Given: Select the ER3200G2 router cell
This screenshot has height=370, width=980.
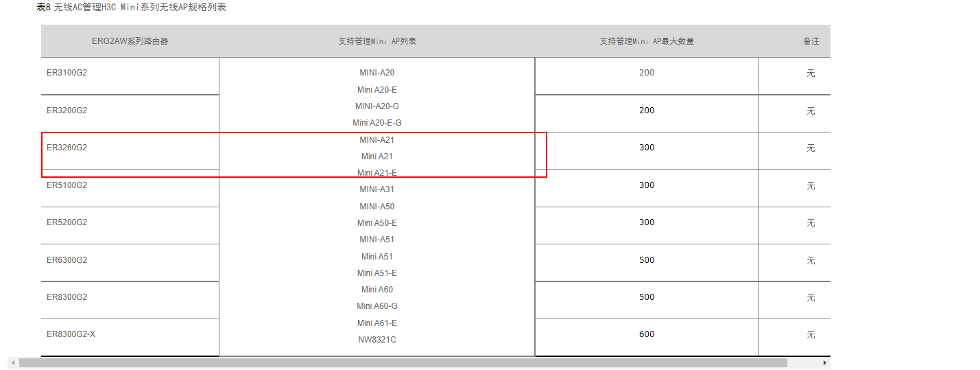Looking at the screenshot, I should pos(67,111).
